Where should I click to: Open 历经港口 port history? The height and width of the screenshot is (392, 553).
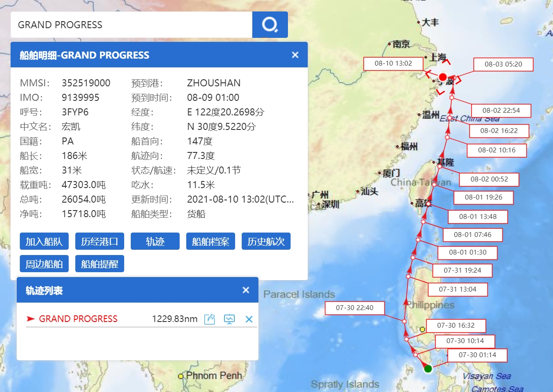pos(100,241)
